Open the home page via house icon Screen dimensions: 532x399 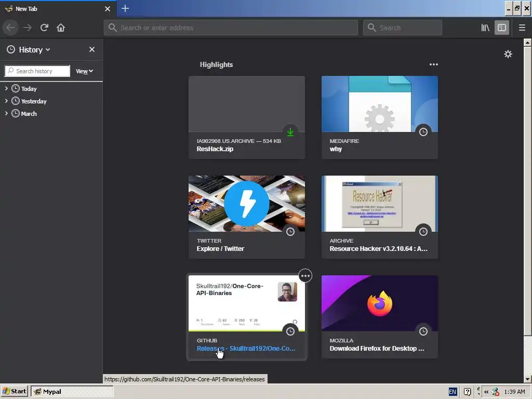coord(61,28)
